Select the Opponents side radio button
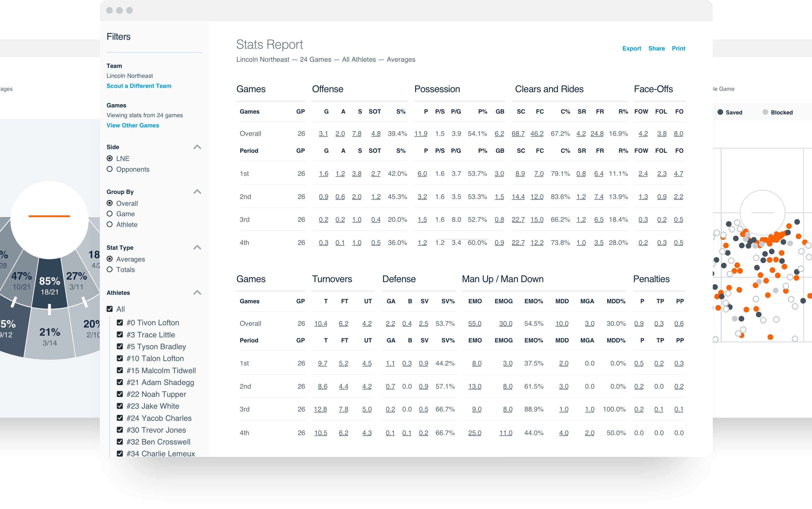This screenshot has width=812, height=509. [x=109, y=169]
